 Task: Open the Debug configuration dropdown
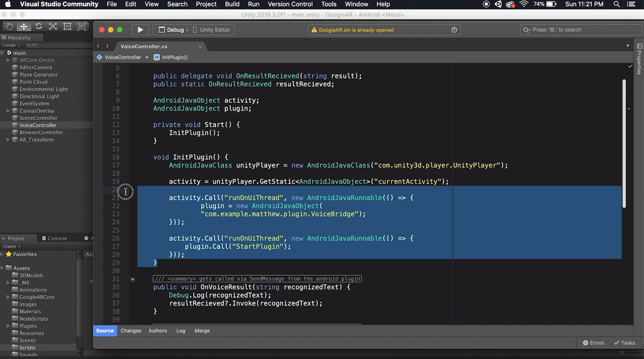coord(173,30)
